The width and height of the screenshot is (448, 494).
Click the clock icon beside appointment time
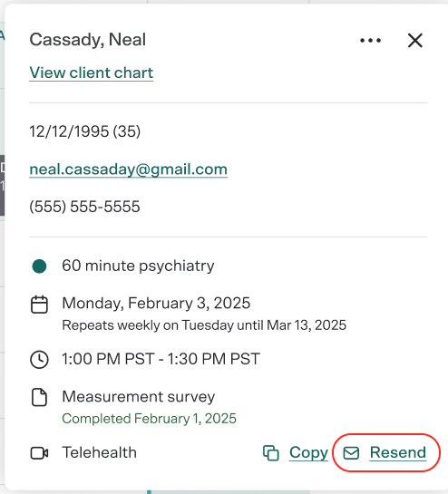click(x=39, y=359)
